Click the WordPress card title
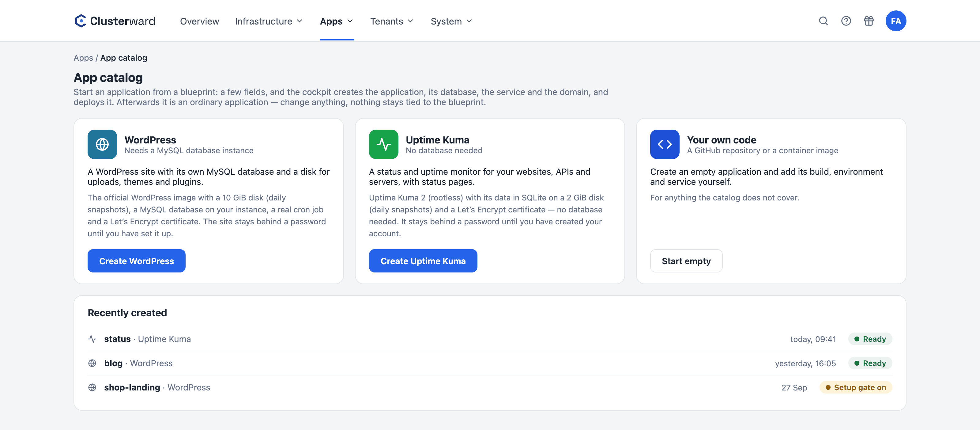This screenshot has width=980, height=430. (150, 140)
